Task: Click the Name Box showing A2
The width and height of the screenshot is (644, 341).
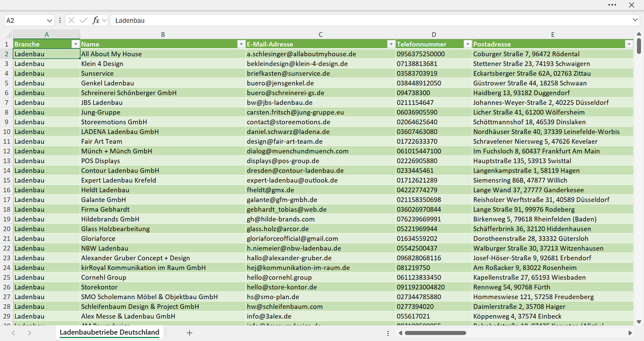Action: click(25, 20)
